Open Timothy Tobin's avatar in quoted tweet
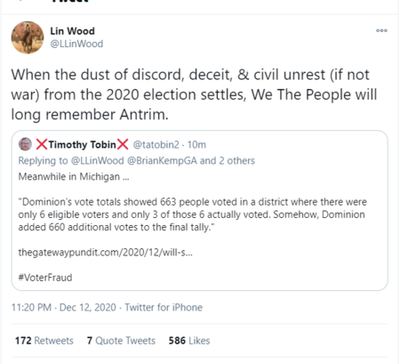Image resolution: width=400 pixels, height=364 pixels. pos(25,144)
